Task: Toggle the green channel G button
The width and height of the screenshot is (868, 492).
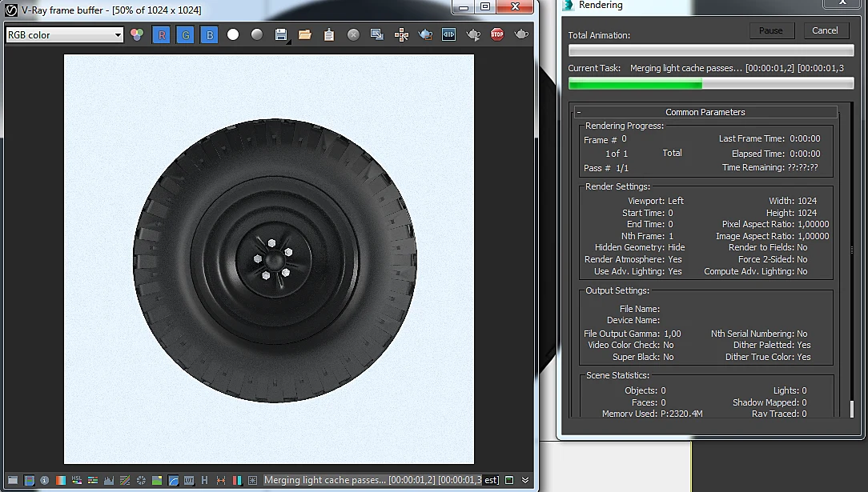Action: (186, 35)
